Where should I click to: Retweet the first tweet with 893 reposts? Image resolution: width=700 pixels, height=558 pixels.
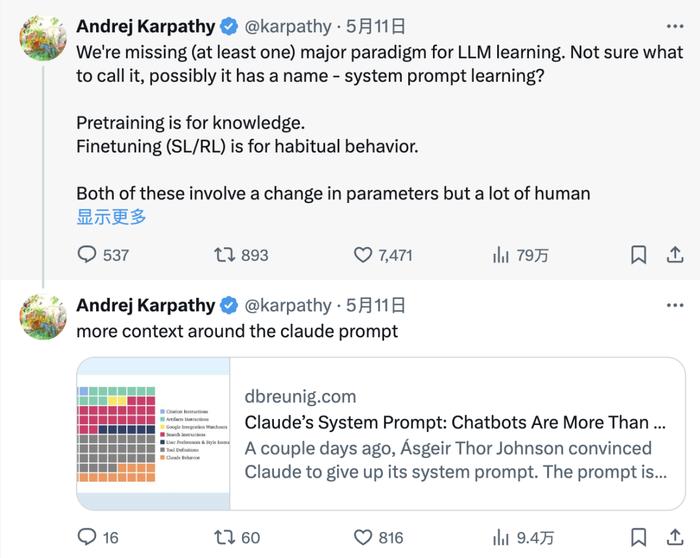tap(241, 255)
